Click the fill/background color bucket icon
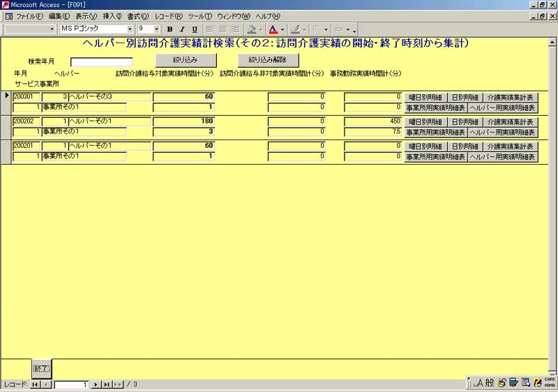Viewport: 558px width, 392px height. pos(251,29)
